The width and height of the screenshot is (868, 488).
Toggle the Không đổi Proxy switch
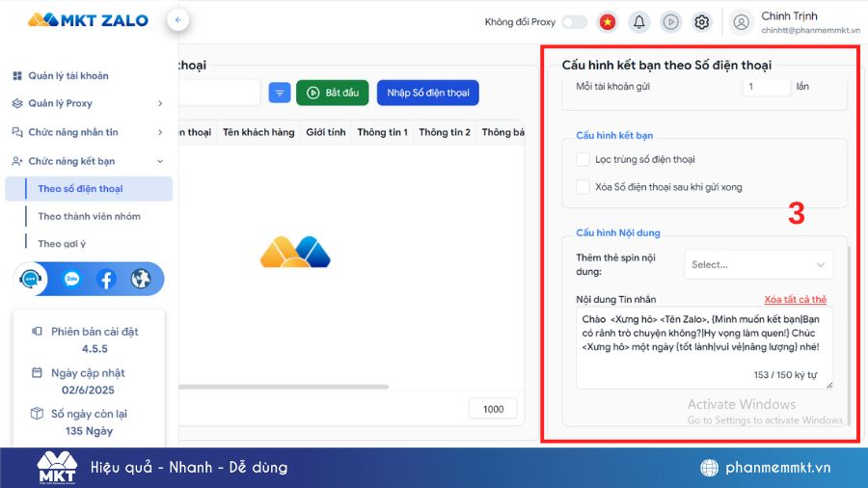(x=574, y=22)
